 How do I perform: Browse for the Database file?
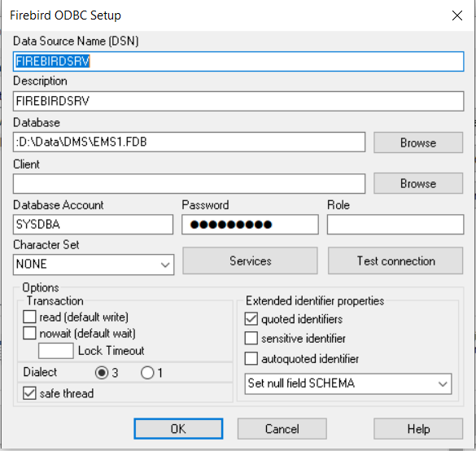click(x=418, y=142)
